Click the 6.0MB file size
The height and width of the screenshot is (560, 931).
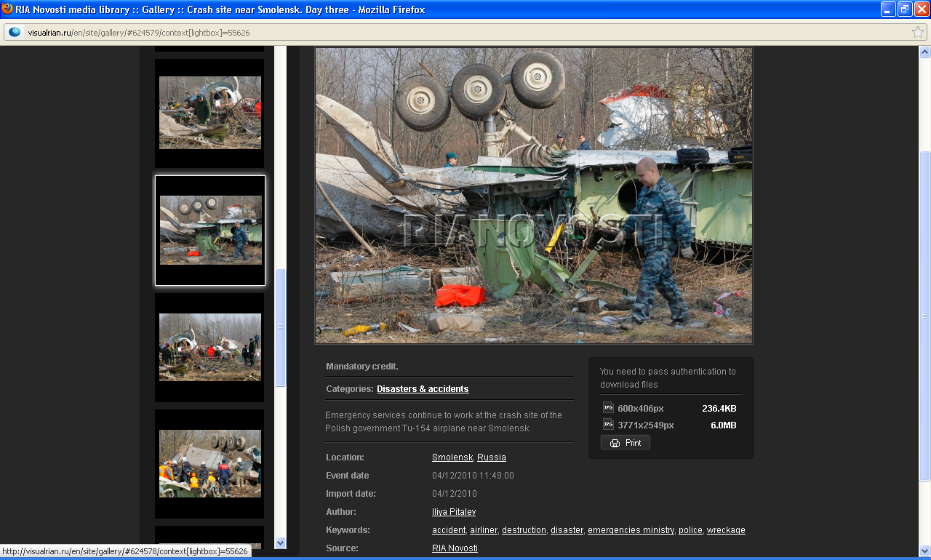point(724,425)
